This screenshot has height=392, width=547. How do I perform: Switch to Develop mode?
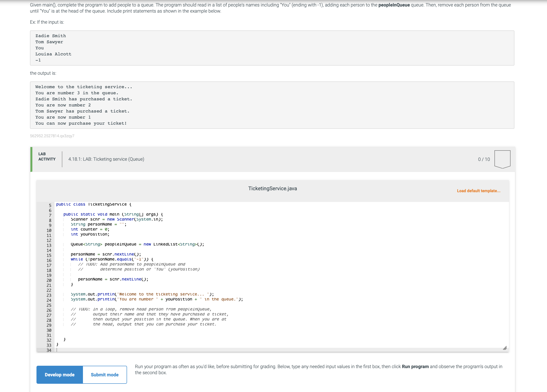point(59,374)
